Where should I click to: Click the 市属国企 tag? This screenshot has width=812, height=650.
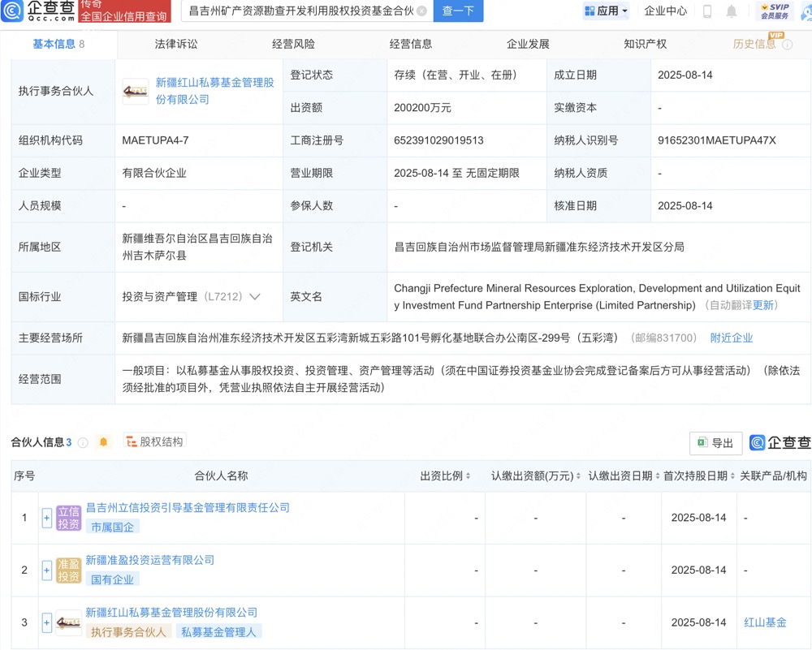[x=112, y=527]
